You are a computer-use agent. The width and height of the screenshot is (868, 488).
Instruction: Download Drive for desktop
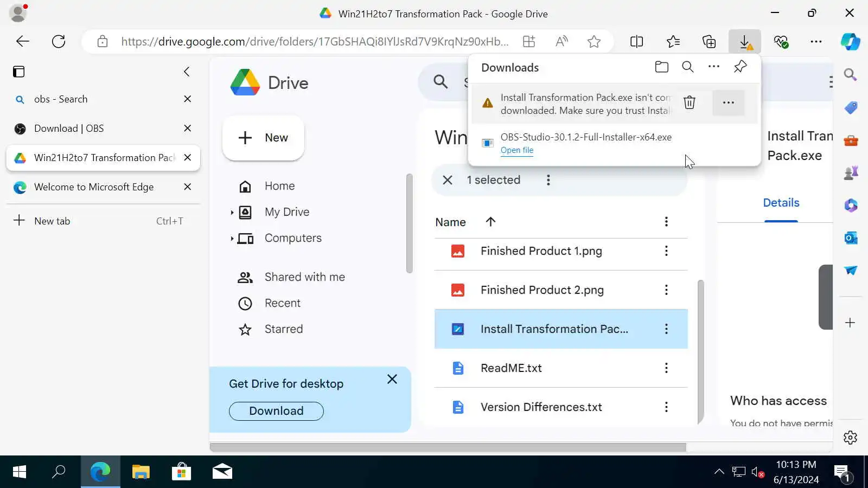276,411
